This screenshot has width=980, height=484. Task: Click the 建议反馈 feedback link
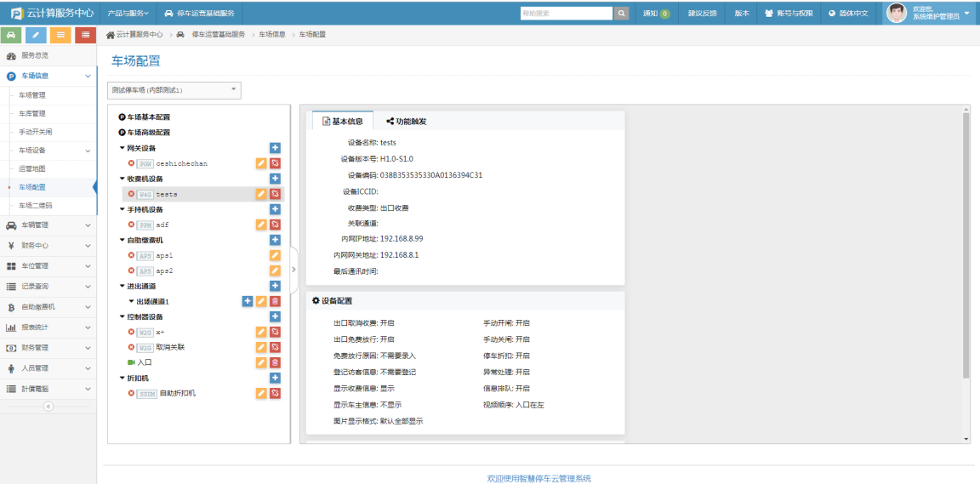[703, 13]
